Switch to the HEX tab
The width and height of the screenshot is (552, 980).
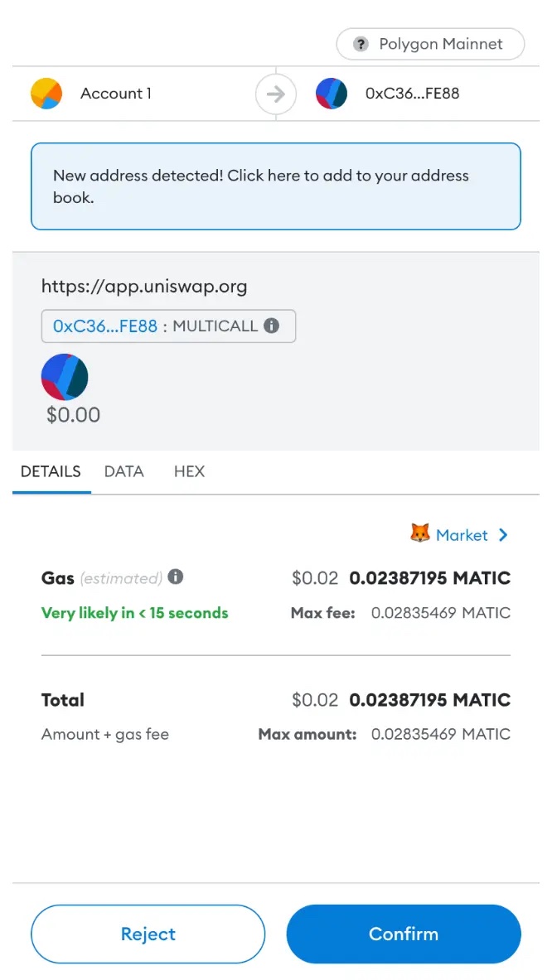point(189,471)
